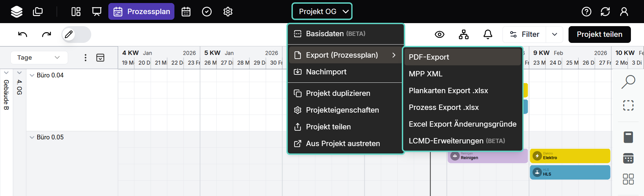The image size is (644, 196).
Task: Click the undo arrow icon
Action: click(x=22, y=35)
